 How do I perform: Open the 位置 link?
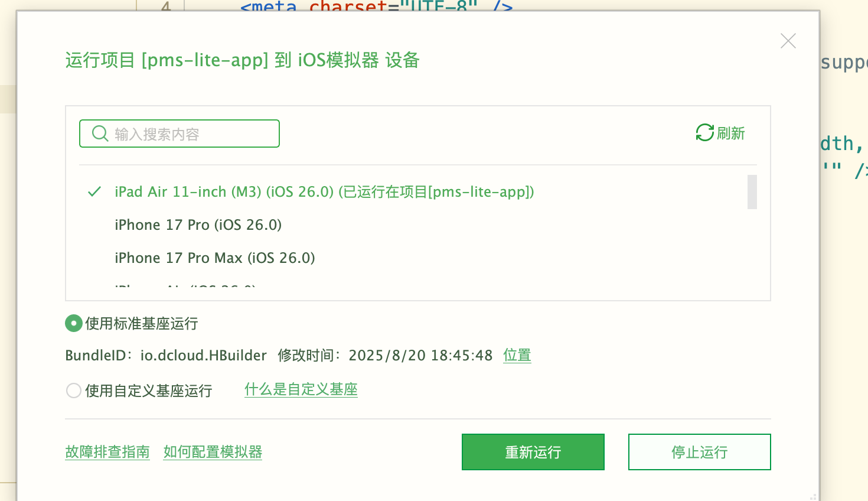[517, 355]
